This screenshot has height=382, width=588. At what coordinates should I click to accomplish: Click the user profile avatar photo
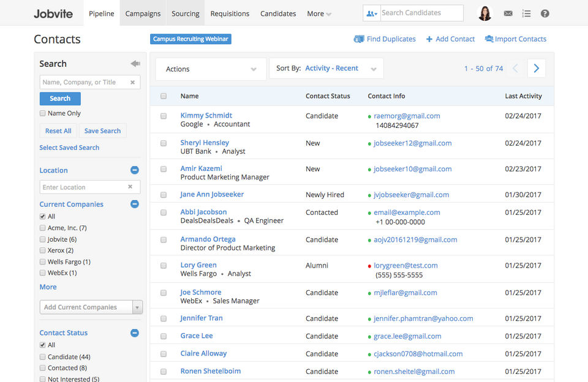(x=484, y=13)
